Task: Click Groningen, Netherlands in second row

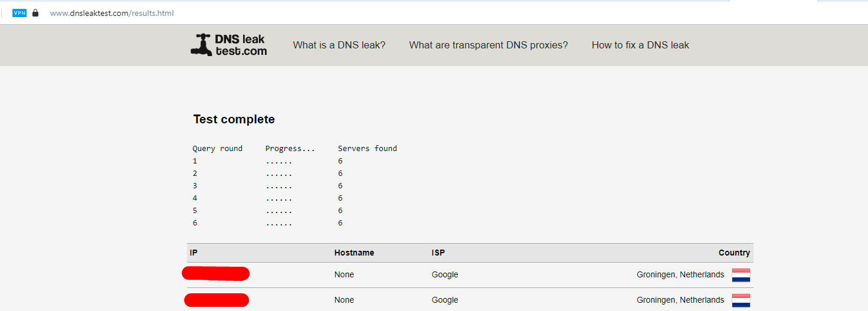Action: [680, 300]
